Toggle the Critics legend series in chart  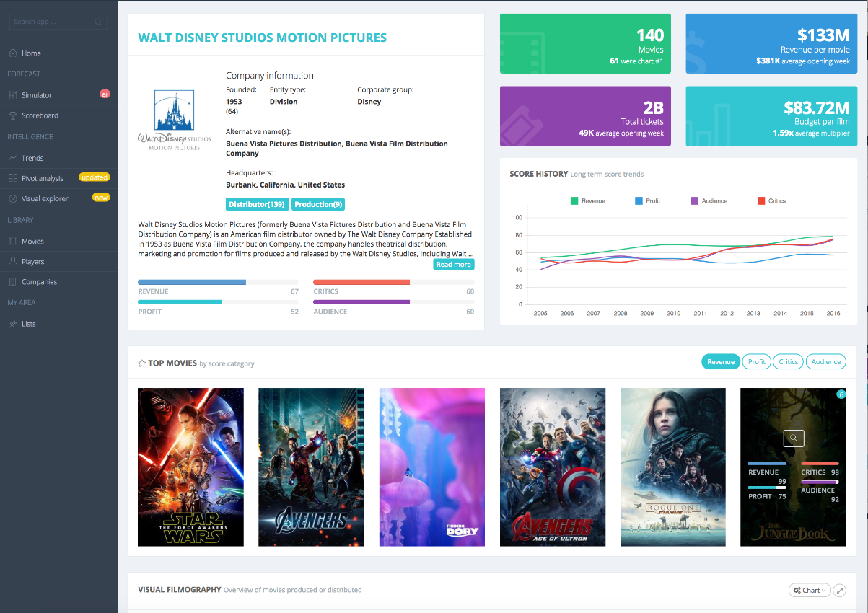point(771,201)
